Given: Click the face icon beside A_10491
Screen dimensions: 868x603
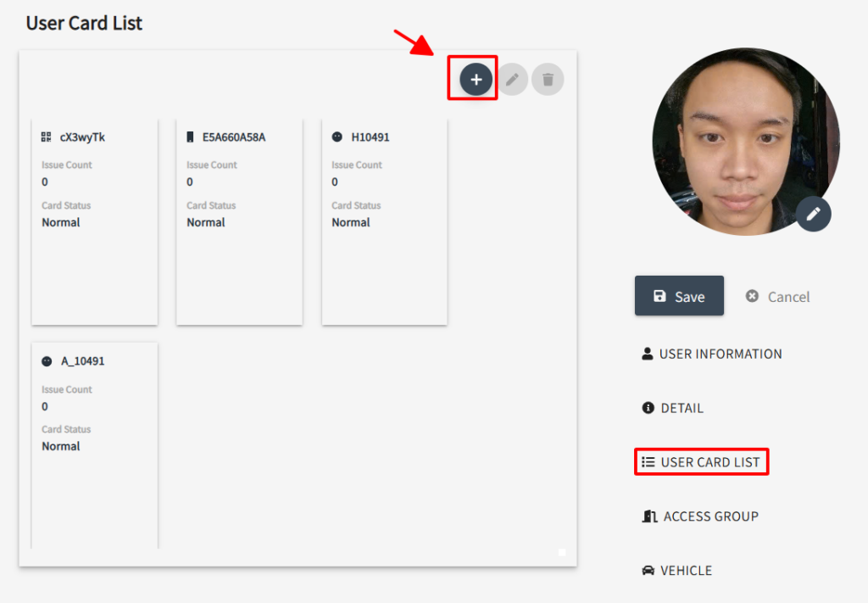Looking at the screenshot, I should pos(47,360).
